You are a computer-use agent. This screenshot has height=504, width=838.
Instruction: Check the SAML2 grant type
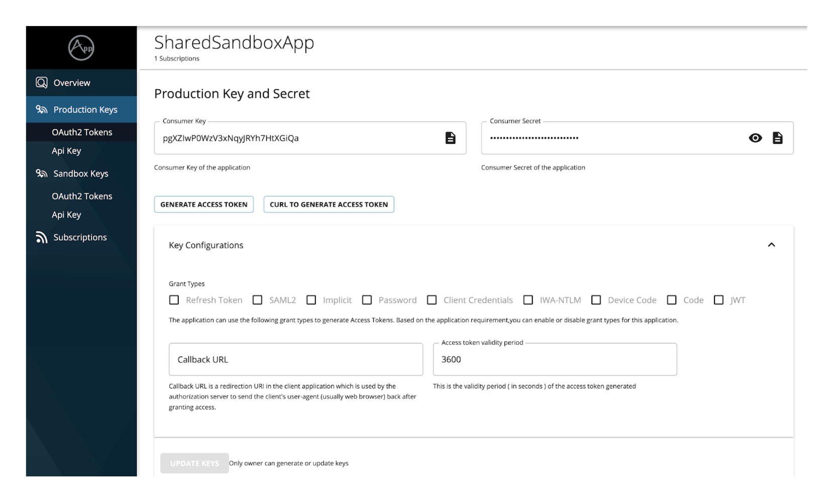pyautogui.click(x=257, y=300)
